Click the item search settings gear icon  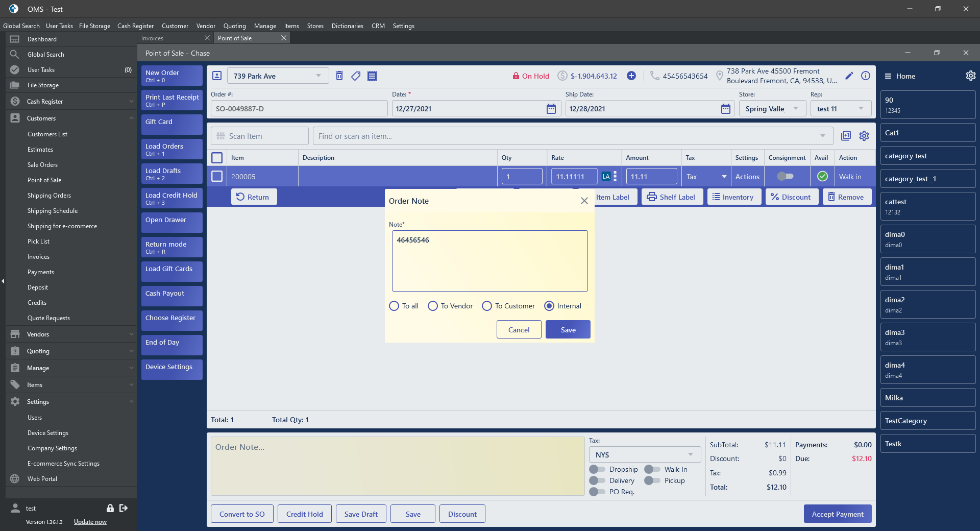pos(864,136)
